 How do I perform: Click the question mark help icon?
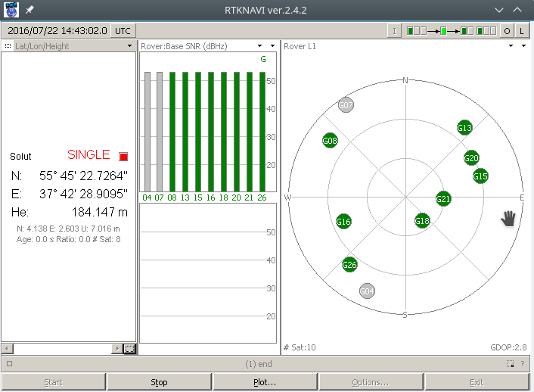point(523,363)
